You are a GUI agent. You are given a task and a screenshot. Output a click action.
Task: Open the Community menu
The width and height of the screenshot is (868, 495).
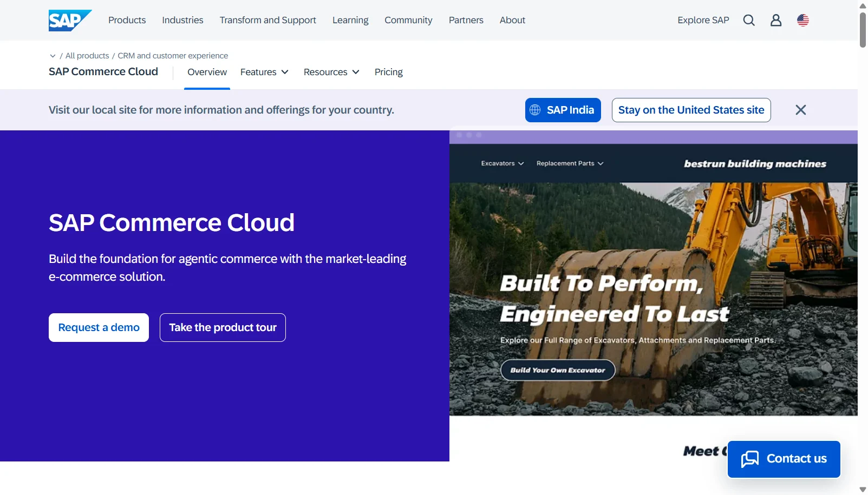point(408,20)
